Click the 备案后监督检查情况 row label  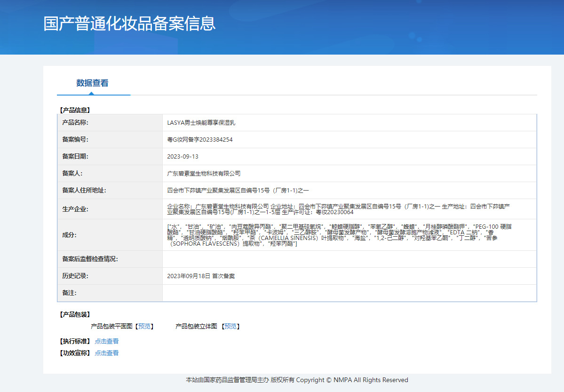pos(90,259)
